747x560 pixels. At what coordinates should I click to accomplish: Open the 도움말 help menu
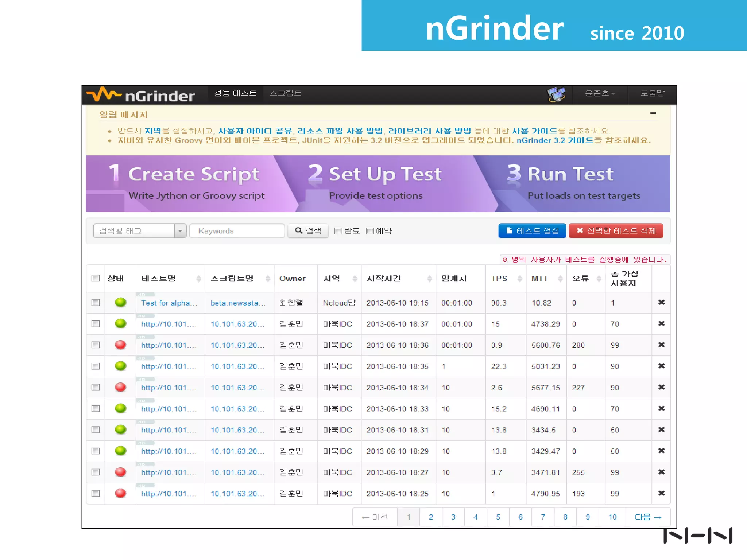(x=652, y=93)
